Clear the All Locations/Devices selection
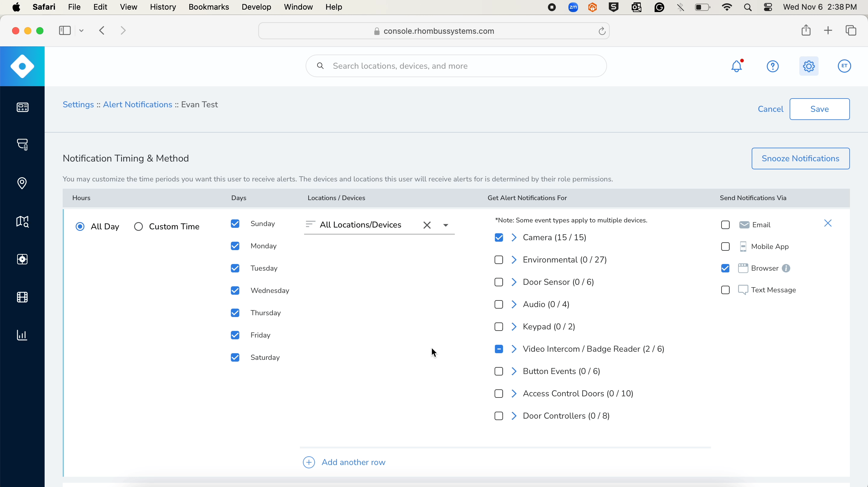The width and height of the screenshot is (868, 487). click(427, 225)
